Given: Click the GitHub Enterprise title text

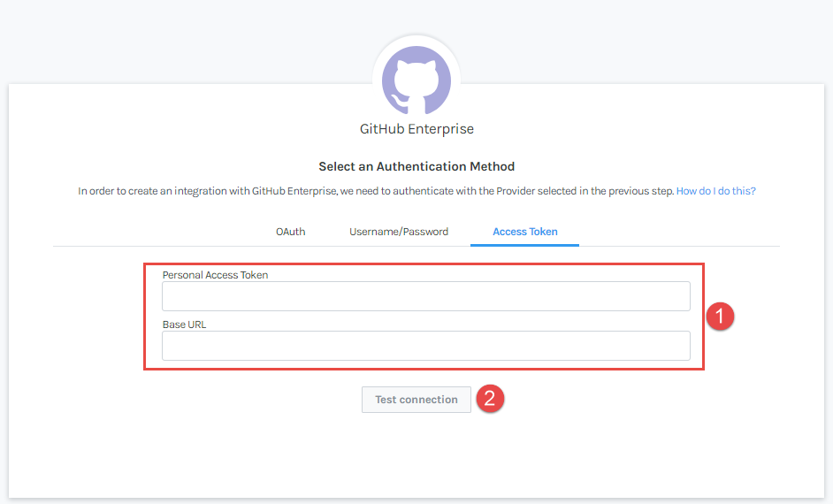Looking at the screenshot, I should pos(416,129).
